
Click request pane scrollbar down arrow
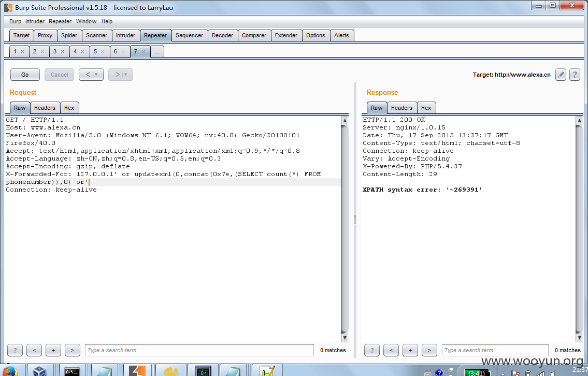(345, 338)
